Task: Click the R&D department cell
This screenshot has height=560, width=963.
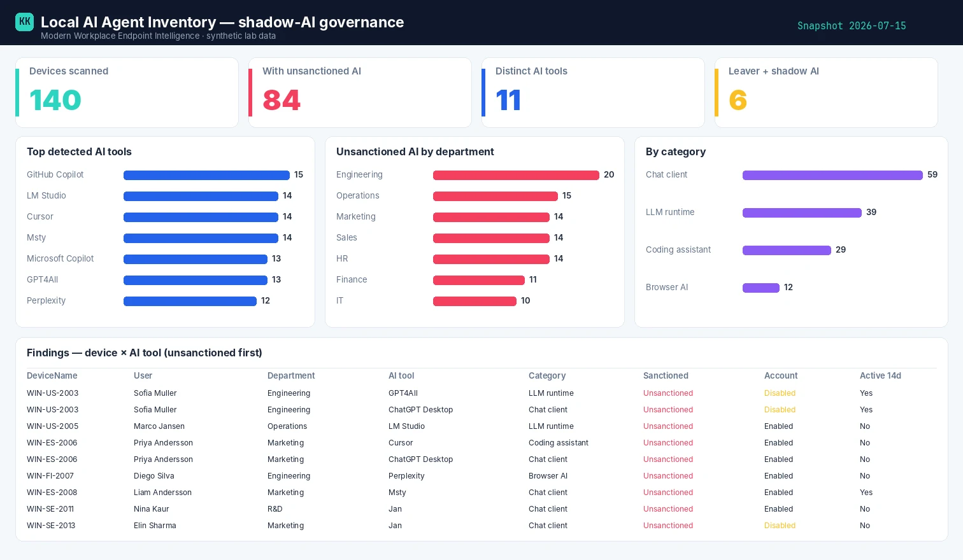Action: 275,509
